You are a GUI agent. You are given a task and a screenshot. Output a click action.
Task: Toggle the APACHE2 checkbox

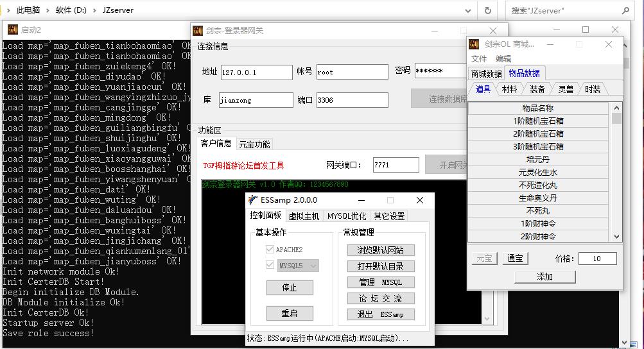(x=270, y=250)
